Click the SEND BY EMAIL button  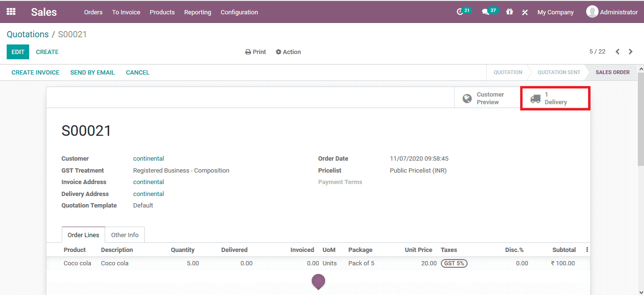click(x=92, y=72)
